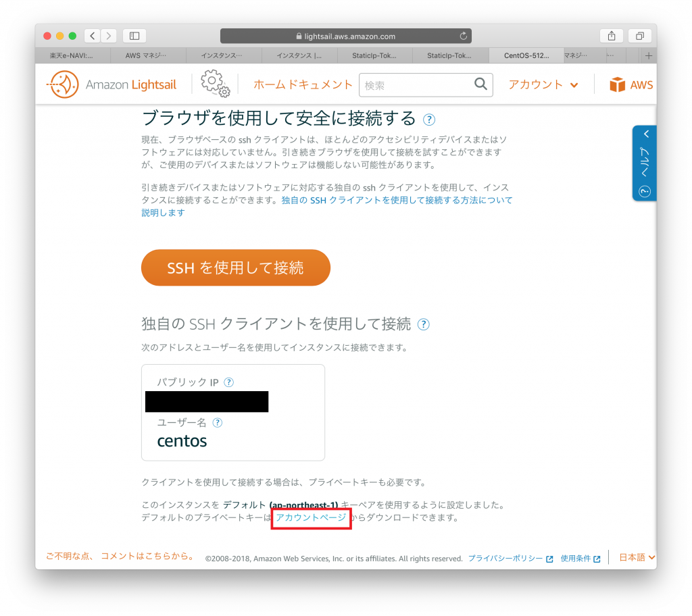Switch to the first StaticIp-Tok tab
Screen dimensions: 692x616
(x=374, y=55)
